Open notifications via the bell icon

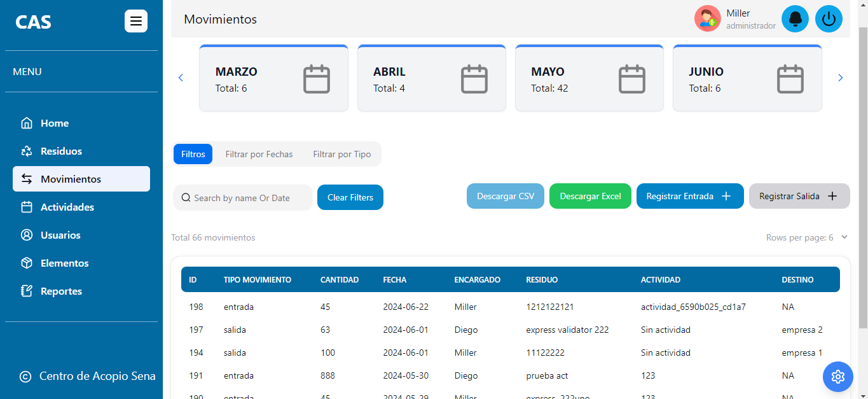pyautogui.click(x=795, y=18)
